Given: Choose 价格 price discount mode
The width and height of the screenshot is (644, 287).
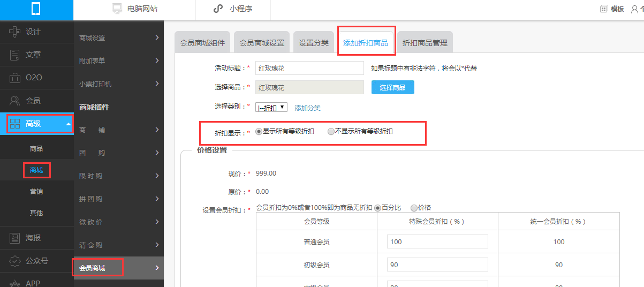Looking at the screenshot, I should [x=414, y=208].
